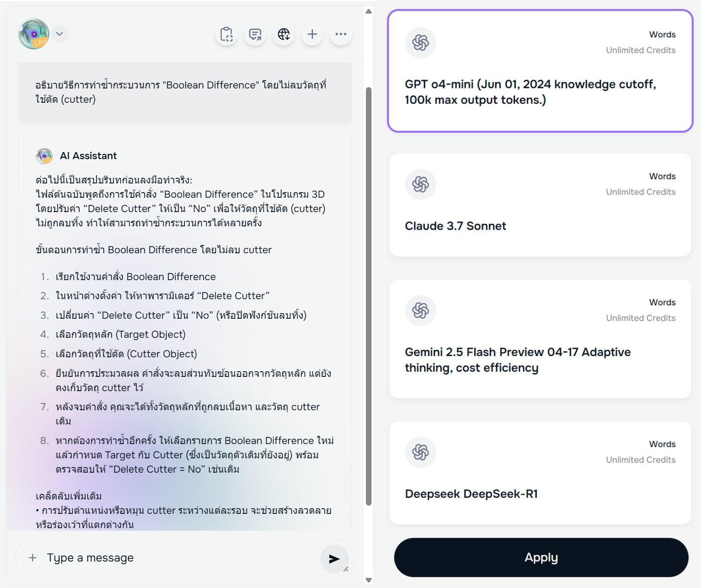Image resolution: width=701 pixels, height=588 pixels.
Task: Click the user message about Boolean Difference
Action: pos(185,92)
